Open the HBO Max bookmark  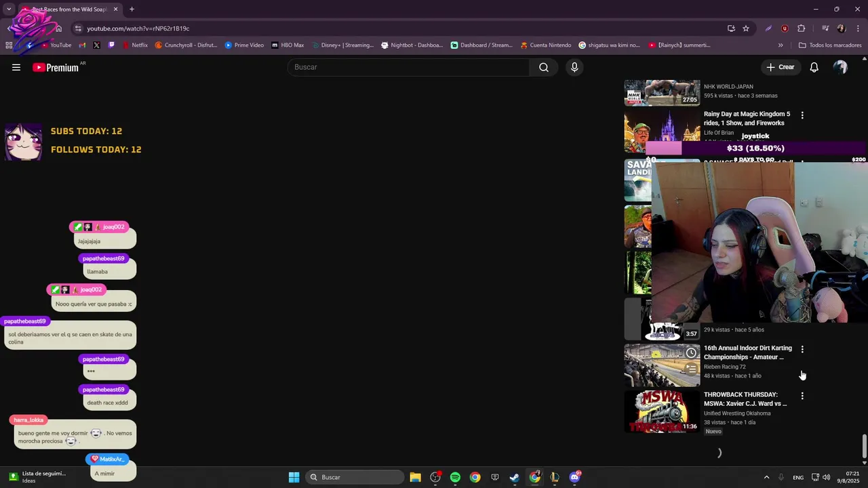coord(288,45)
